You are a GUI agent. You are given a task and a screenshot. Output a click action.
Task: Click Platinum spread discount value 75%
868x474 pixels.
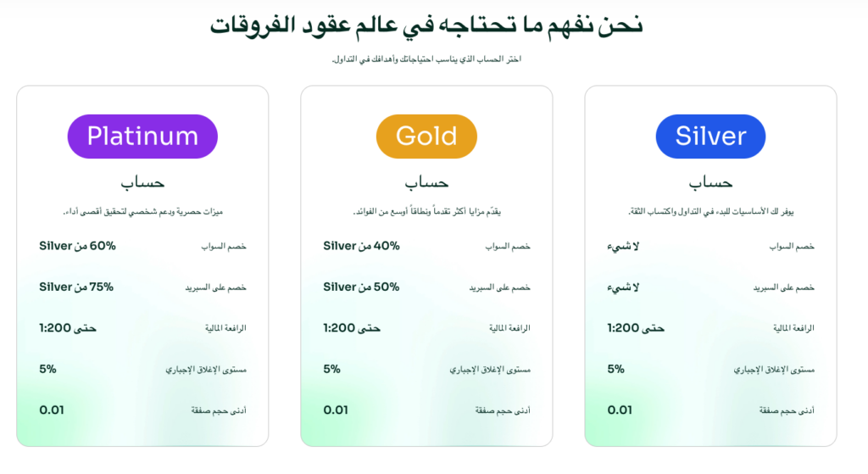pos(76,287)
